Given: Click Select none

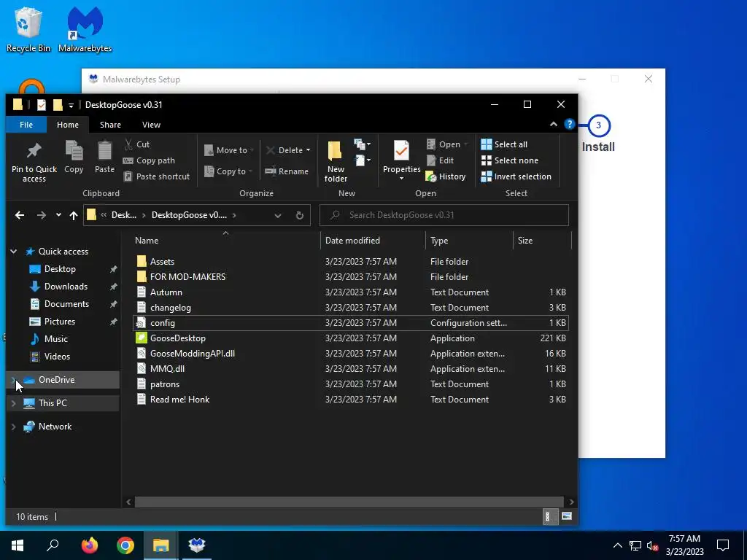Looking at the screenshot, I should [x=509, y=160].
